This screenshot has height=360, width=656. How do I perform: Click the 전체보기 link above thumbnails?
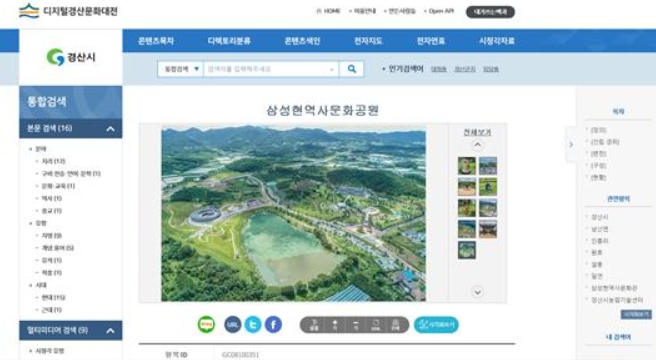click(477, 132)
